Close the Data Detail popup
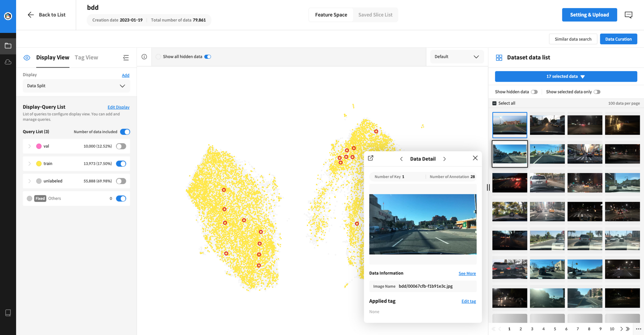This screenshot has height=335, width=644. tap(475, 158)
